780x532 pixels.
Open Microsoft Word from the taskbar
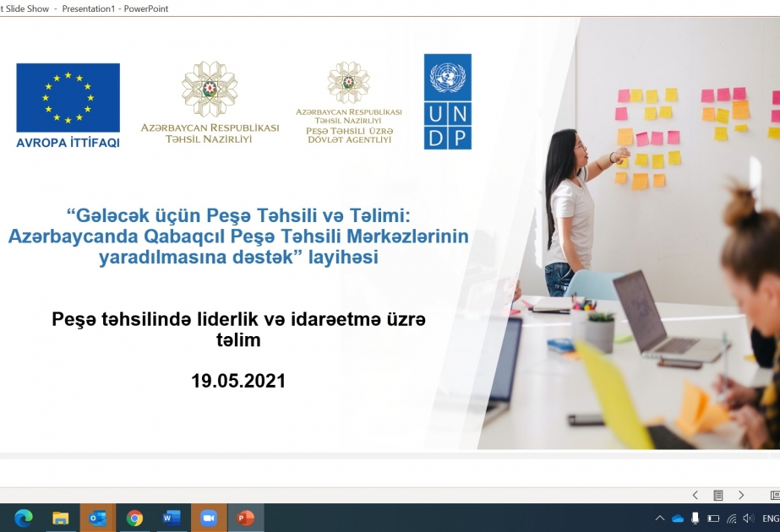(x=171, y=518)
